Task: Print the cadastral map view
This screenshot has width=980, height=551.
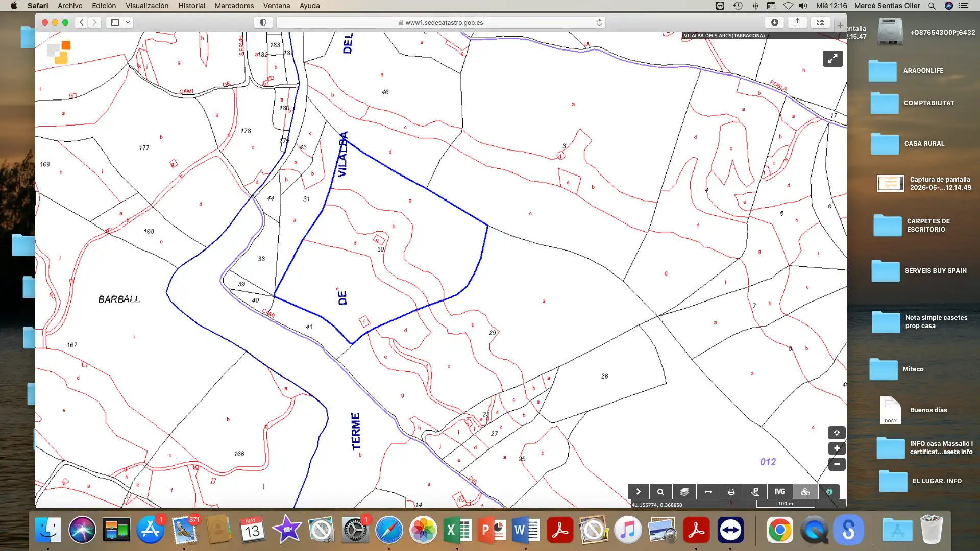Action: click(x=731, y=492)
